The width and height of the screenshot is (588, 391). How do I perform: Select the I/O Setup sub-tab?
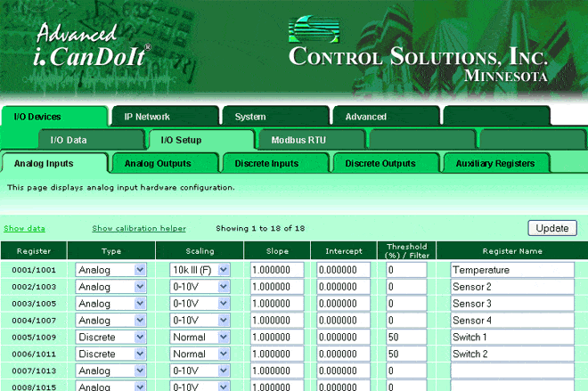pyautogui.click(x=201, y=140)
